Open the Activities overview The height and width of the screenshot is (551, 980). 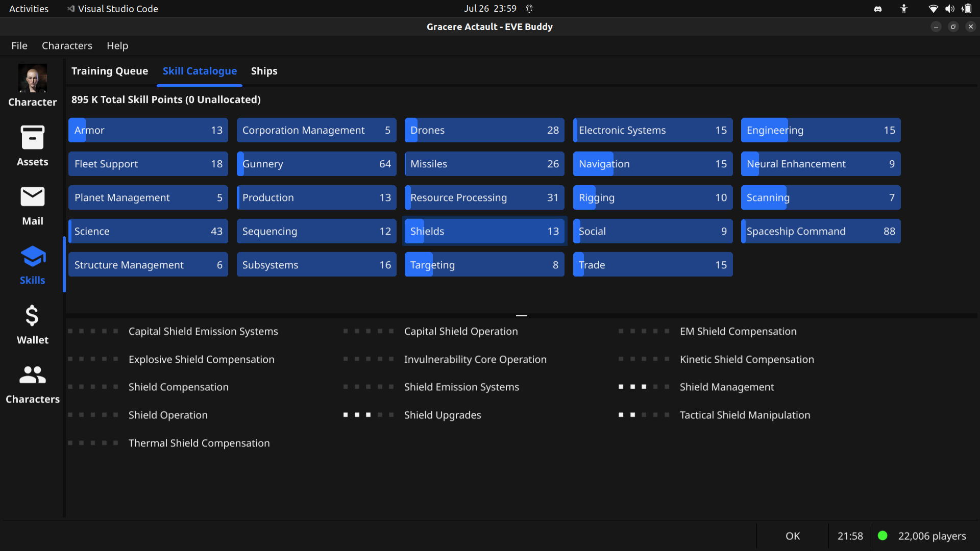click(x=29, y=9)
